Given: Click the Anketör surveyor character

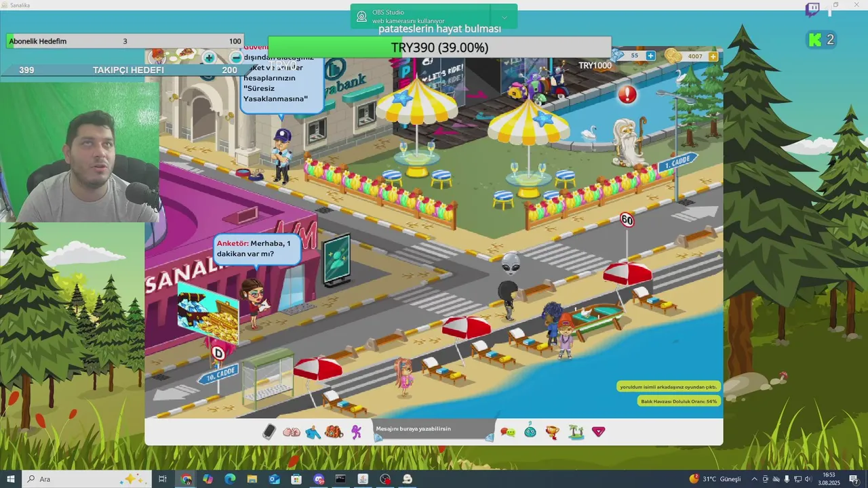Looking at the screenshot, I should click(x=254, y=303).
